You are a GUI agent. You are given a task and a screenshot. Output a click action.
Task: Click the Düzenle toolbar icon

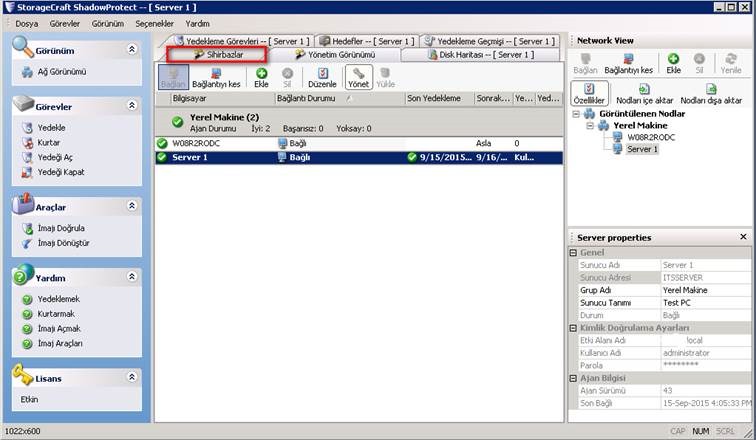(322, 78)
